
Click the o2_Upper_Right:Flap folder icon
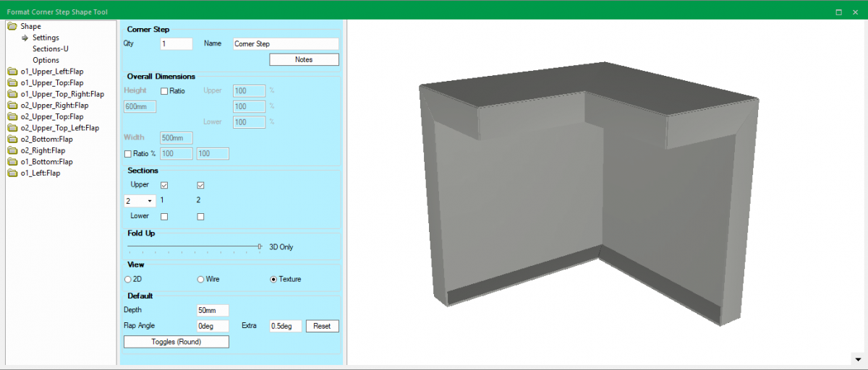coord(12,106)
